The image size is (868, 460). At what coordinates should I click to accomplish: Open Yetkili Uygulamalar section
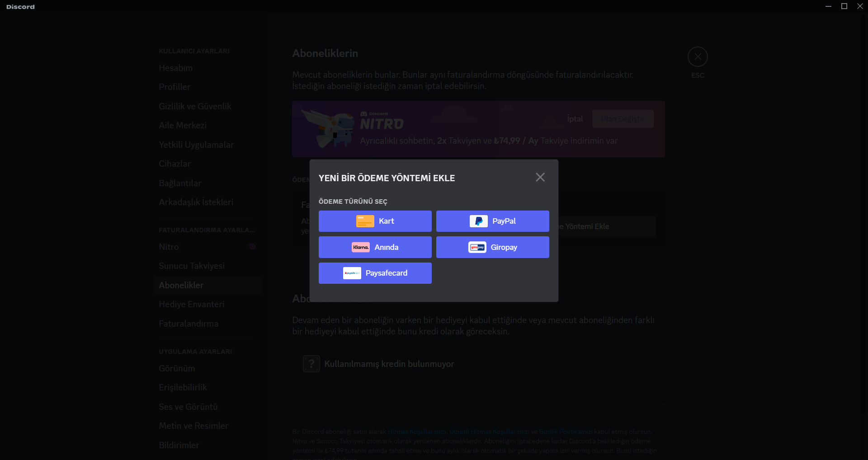pos(208,145)
